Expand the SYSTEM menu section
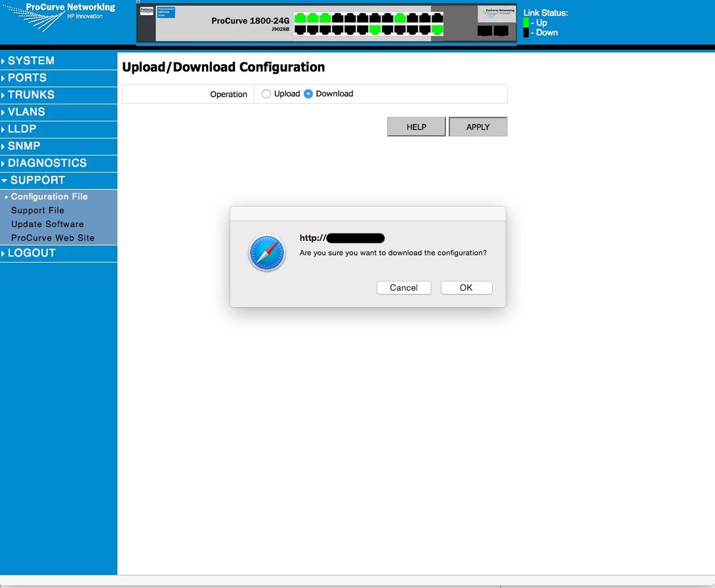Image resolution: width=715 pixels, height=588 pixels. 58,60
